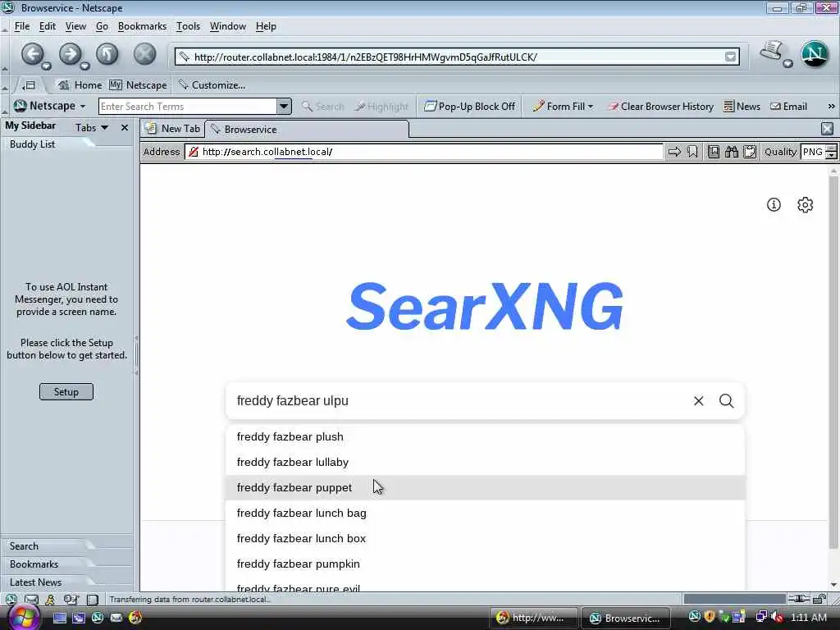Open the View menu

coord(75,26)
